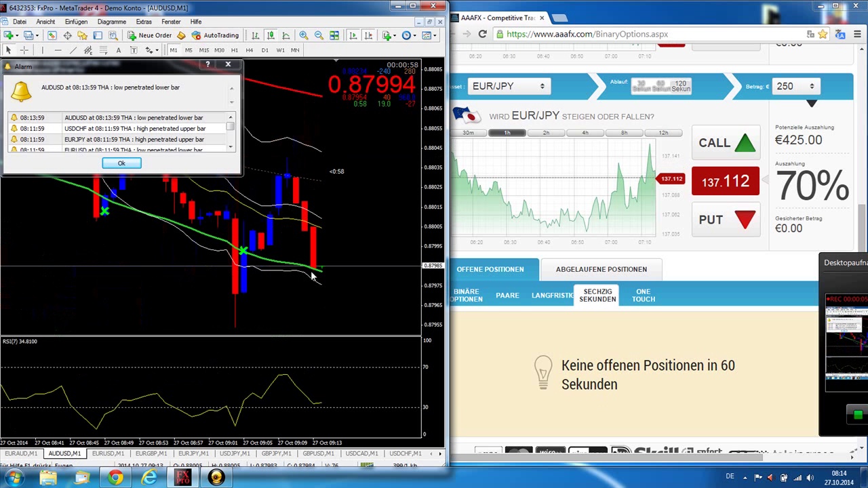Viewport: 868px width, 488px height.
Task: Zoom in on the chart with magnifier icon
Action: (303, 35)
